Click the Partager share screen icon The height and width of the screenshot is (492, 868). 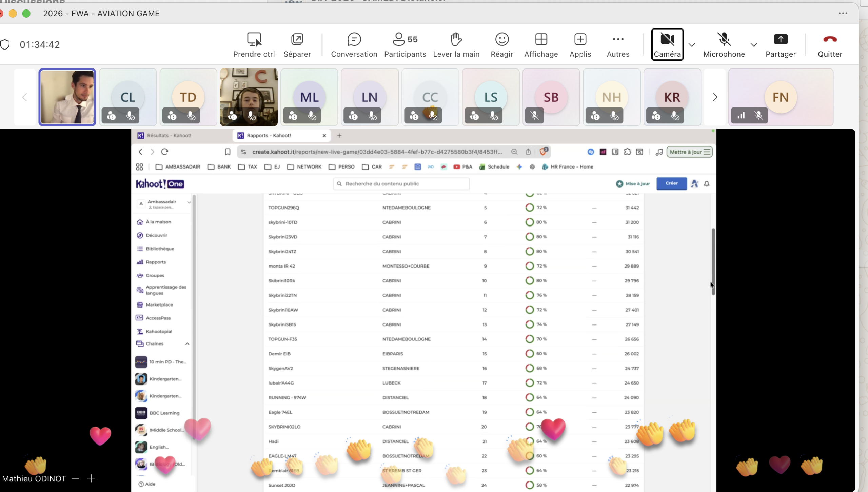click(781, 40)
